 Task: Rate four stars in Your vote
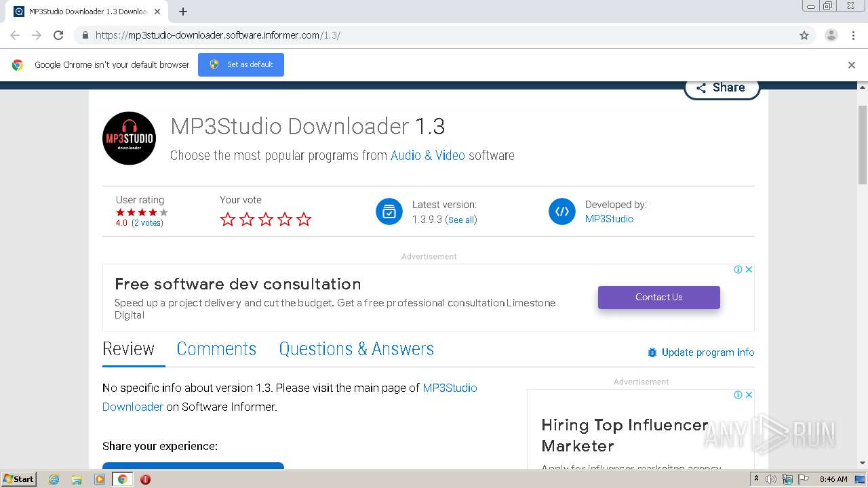285,219
